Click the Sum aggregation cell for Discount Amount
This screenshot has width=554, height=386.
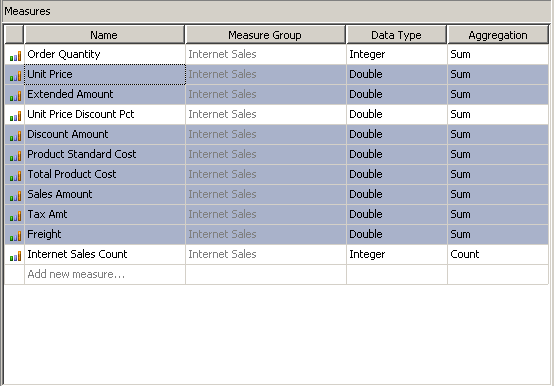498,135
